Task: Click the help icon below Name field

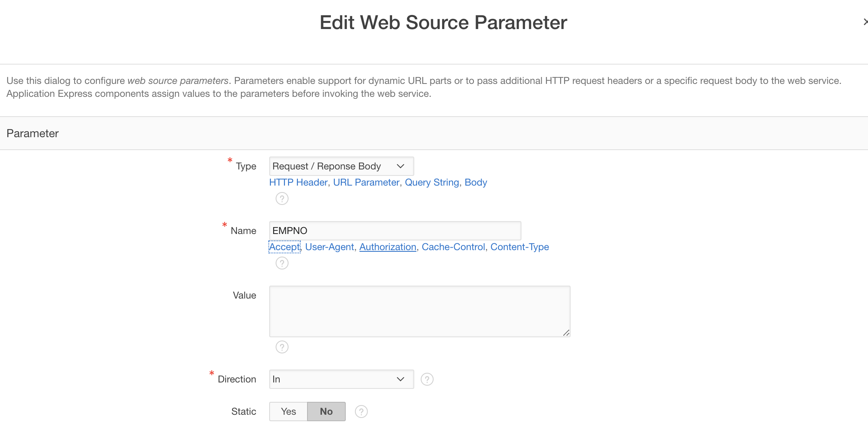Action: [x=282, y=263]
